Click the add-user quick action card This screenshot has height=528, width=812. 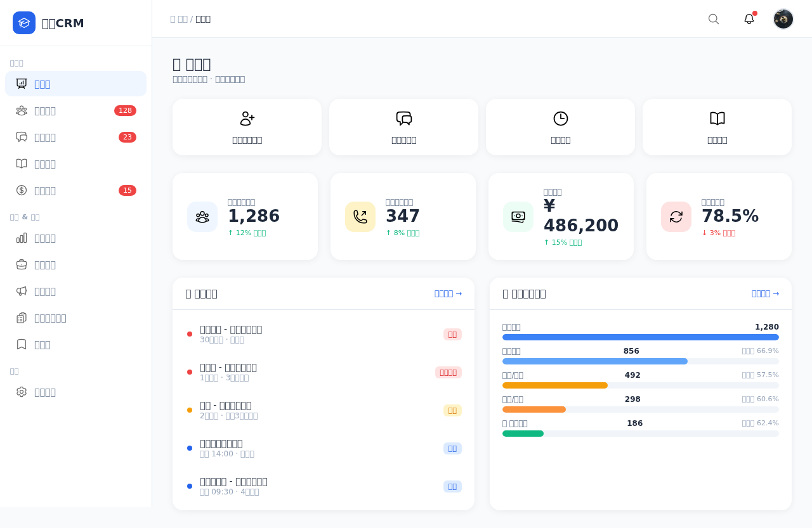247,127
